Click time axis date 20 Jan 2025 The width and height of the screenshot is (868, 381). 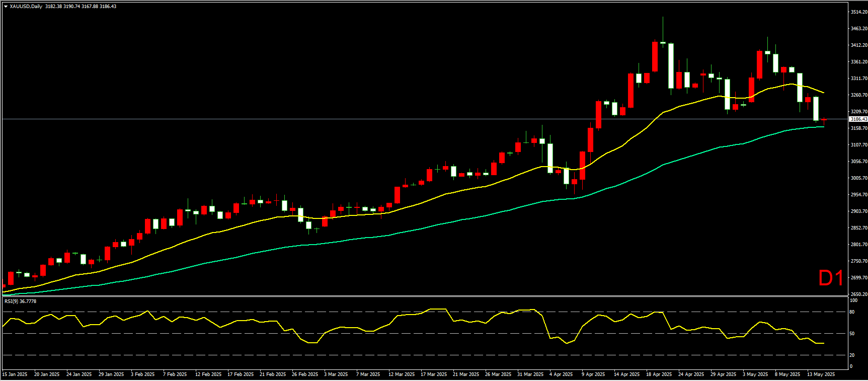tap(47, 374)
